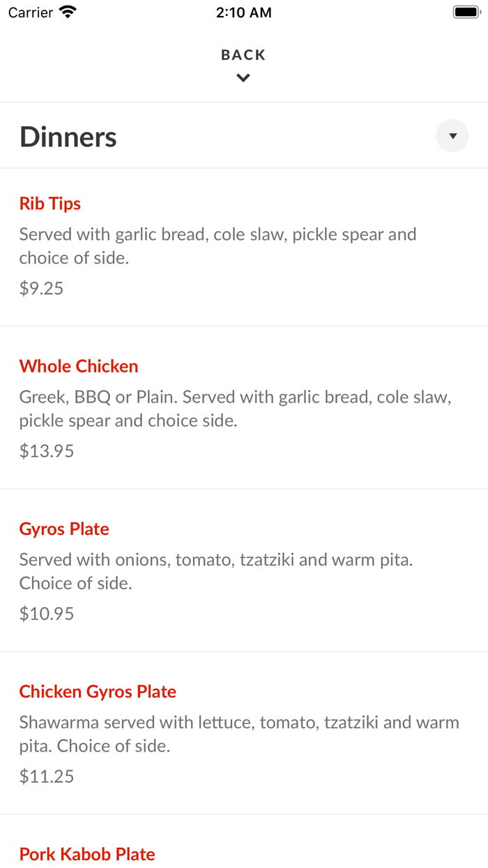
Task: Open the Gyros Plate item
Action: point(63,529)
